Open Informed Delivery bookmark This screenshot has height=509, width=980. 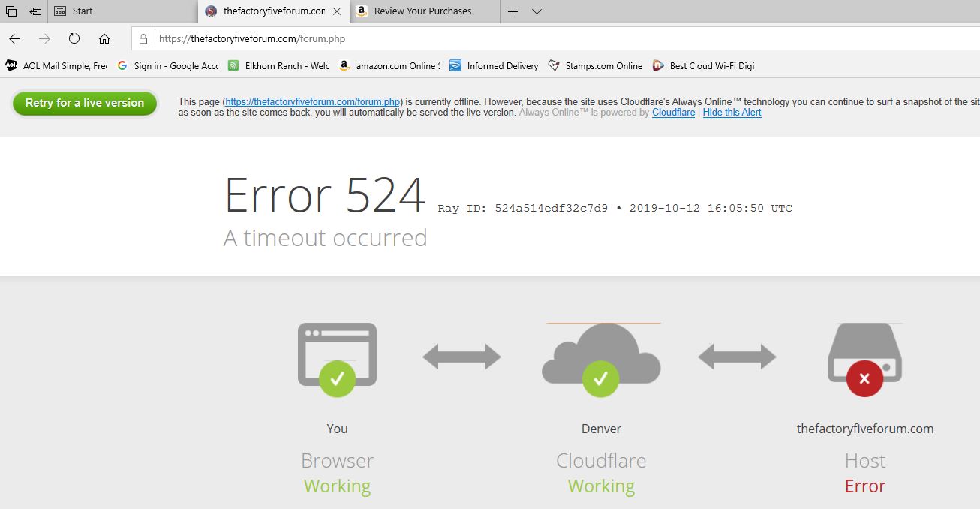pos(495,66)
